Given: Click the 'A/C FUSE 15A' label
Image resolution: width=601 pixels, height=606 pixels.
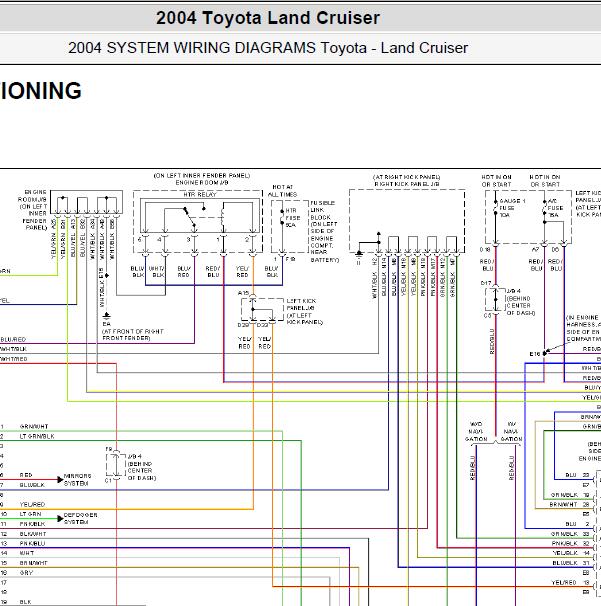Looking at the screenshot, I should [x=555, y=208].
